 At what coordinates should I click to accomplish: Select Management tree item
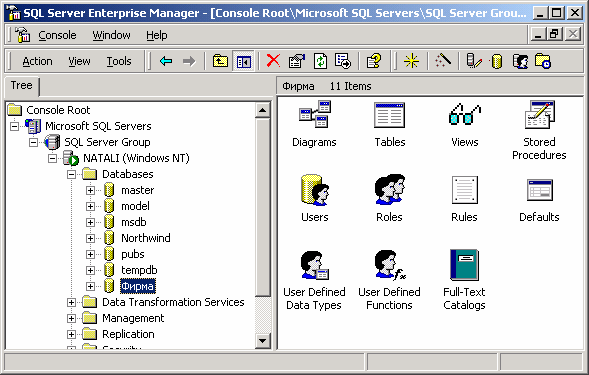pos(133,318)
